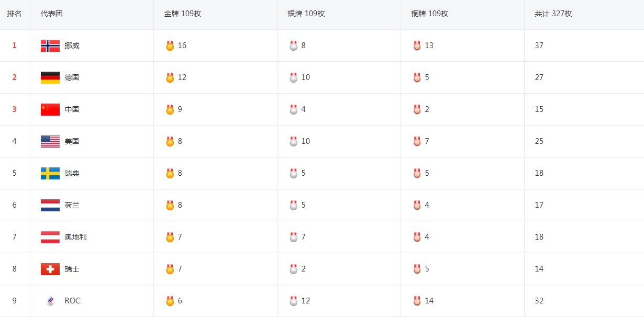Click the 排名 column header

tap(14, 14)
